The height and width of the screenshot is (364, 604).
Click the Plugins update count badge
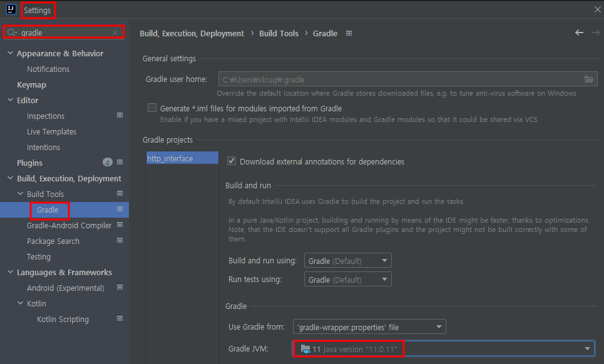pos(108,163)
